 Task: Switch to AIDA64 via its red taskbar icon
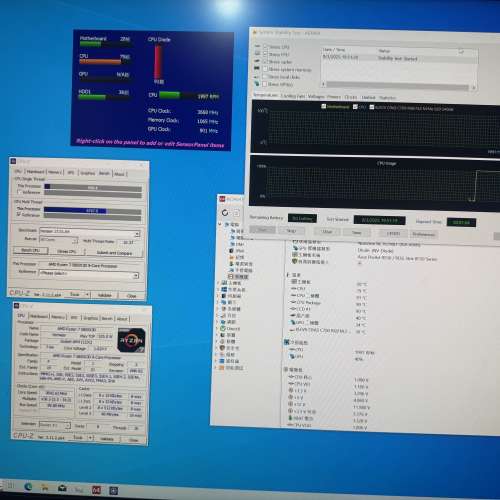pyautogui.click(x=96, y=490)
